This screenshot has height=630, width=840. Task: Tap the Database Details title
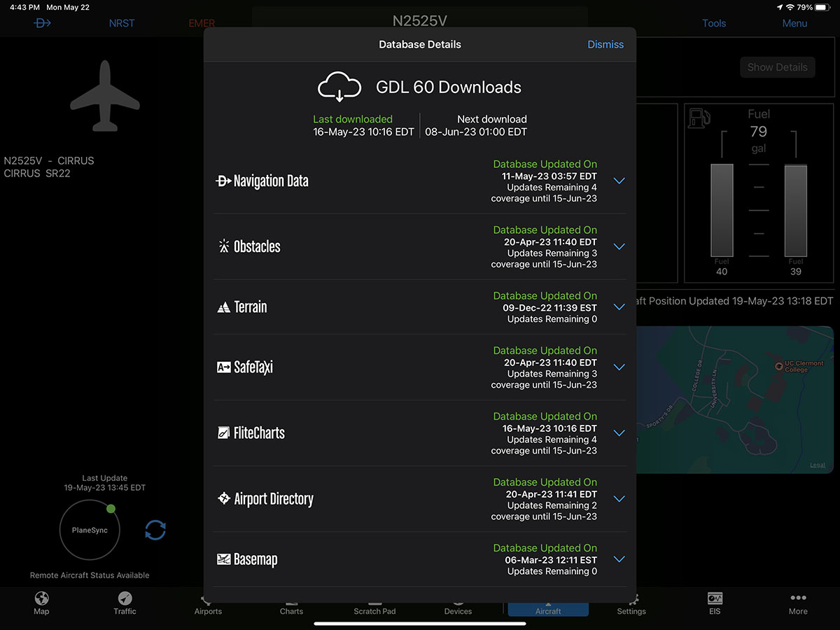[420, 44]
